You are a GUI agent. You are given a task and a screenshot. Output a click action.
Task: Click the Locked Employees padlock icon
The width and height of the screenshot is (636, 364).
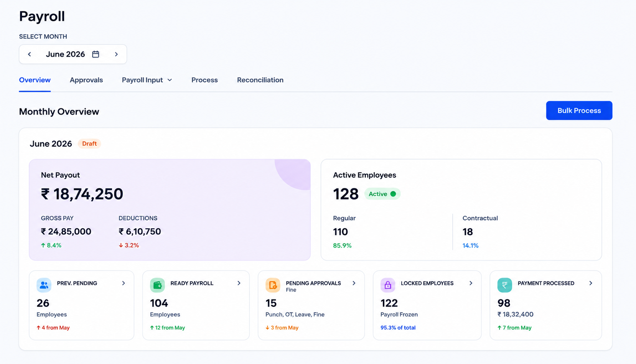pyautogui.click(x=388, y=285)
